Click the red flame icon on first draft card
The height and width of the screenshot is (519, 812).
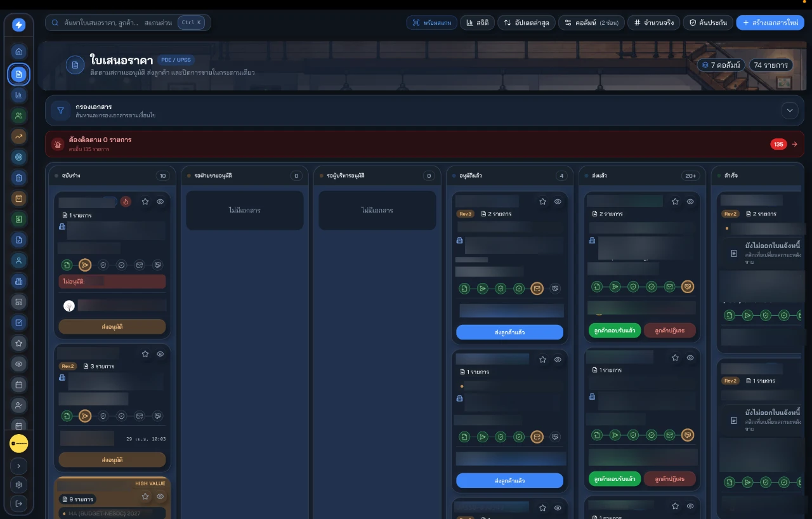tap(126, 202)
